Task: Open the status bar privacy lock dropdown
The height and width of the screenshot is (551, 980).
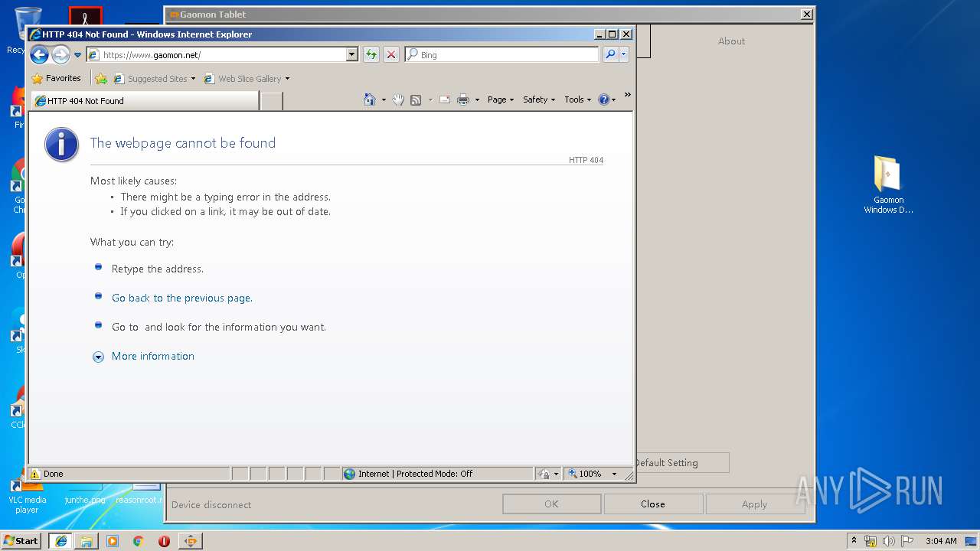Action: 548,474
